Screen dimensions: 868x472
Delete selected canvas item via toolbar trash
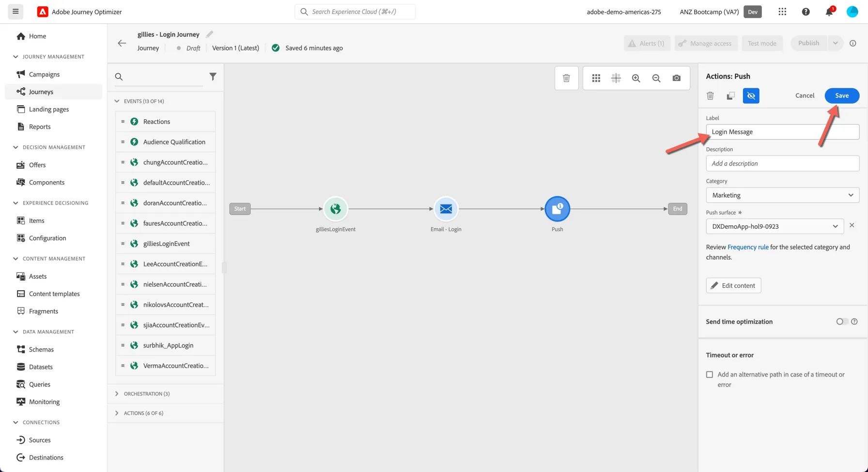pos(566,78)
